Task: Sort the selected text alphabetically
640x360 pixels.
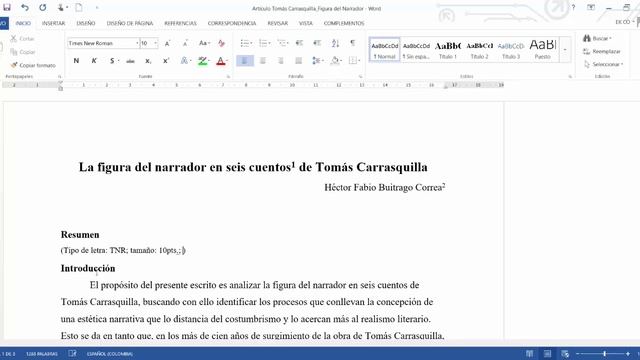Action: [x=335, y=43]
